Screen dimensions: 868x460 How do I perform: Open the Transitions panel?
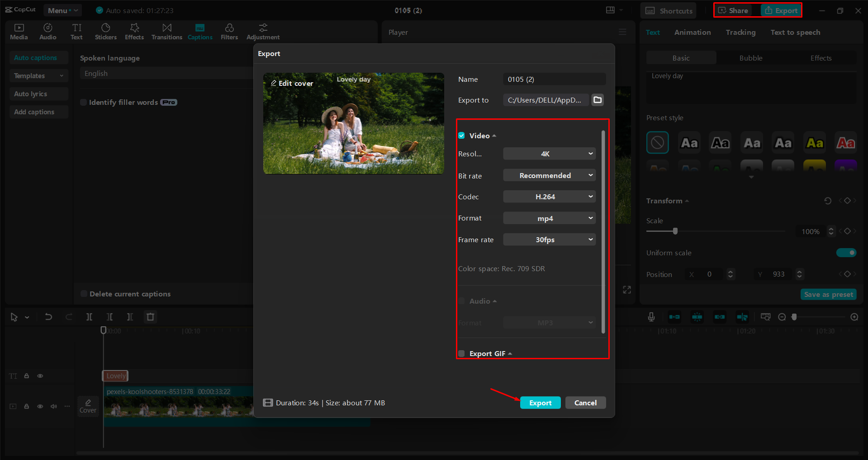coord(166,31)
